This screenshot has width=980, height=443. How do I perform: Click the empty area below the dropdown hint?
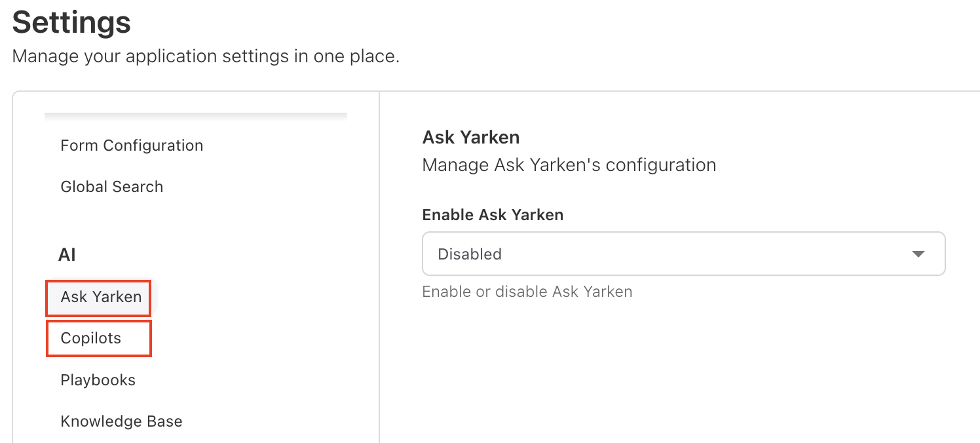point(681,367)
